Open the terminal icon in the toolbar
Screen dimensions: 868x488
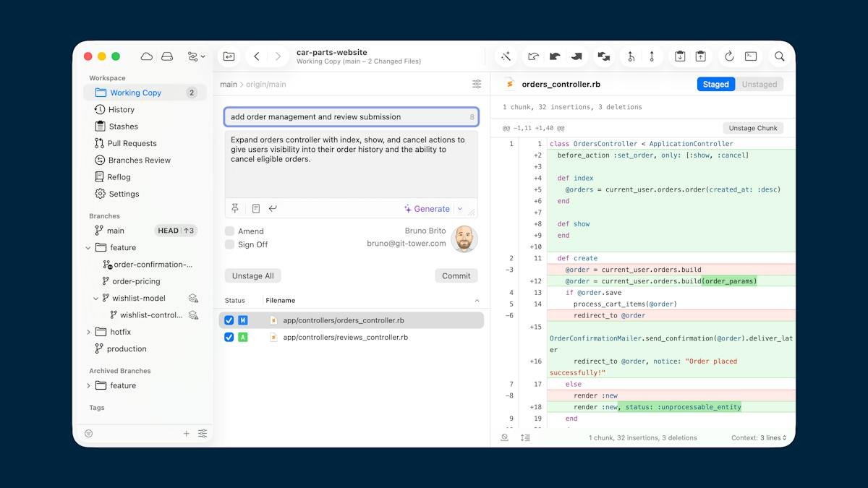click(x=751, y=56)
